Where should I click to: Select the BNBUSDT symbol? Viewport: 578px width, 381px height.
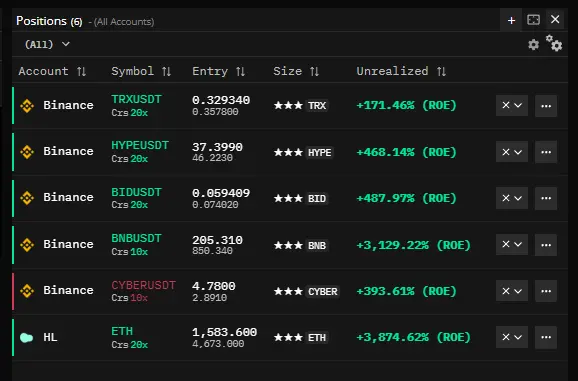[136, 238]
